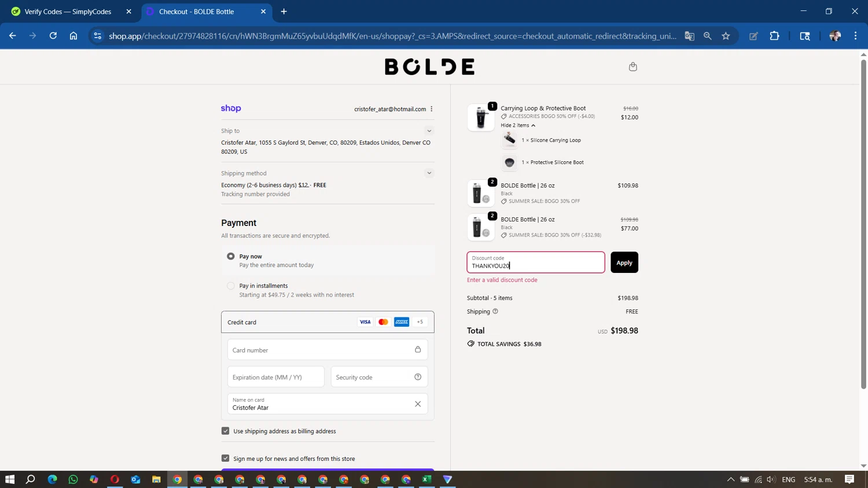This screenshot has height=488, width=868.
Task: Bookmark this page with star icon
Action: (726, 36)
